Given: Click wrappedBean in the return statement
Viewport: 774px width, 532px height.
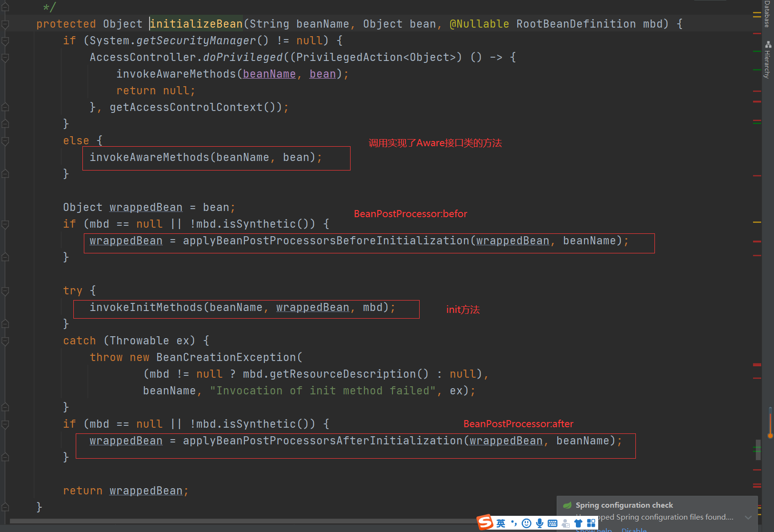Looking at the screenshot, I should pos(146,491).
